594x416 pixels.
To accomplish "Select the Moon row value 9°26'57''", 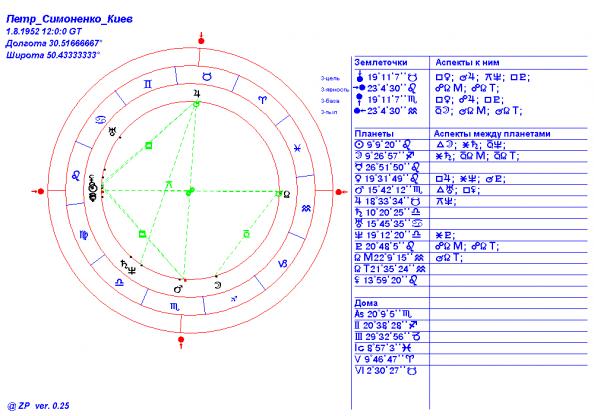I will click(385, 156).
